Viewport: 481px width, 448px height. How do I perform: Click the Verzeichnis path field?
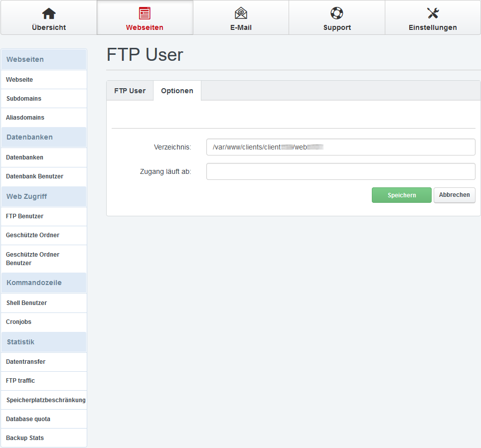(340, 147)
